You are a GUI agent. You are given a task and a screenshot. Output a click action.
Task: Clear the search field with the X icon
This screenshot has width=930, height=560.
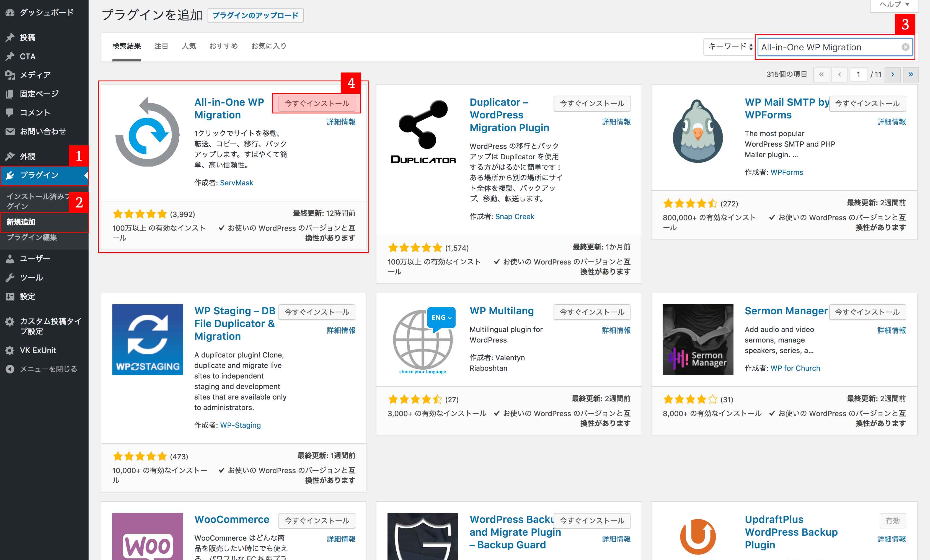[905, 47]
